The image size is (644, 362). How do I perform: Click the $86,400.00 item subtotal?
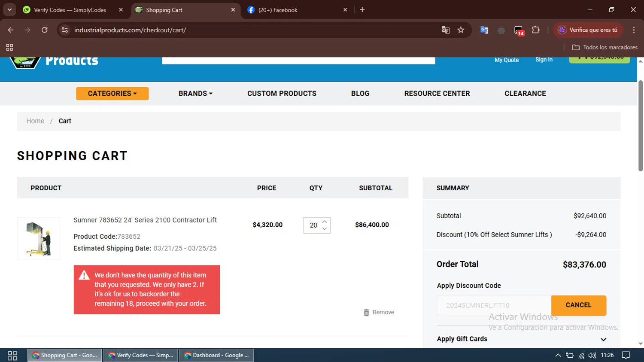[372, 225]
